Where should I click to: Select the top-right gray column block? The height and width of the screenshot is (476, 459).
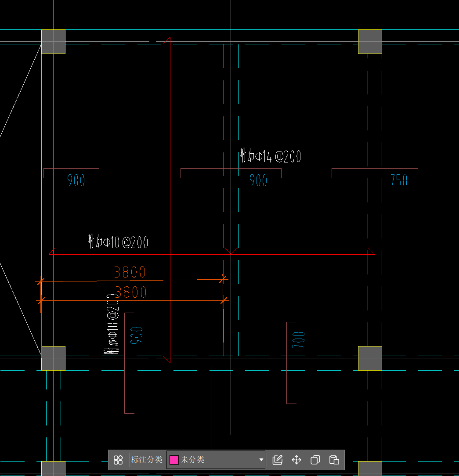[370, 42]
